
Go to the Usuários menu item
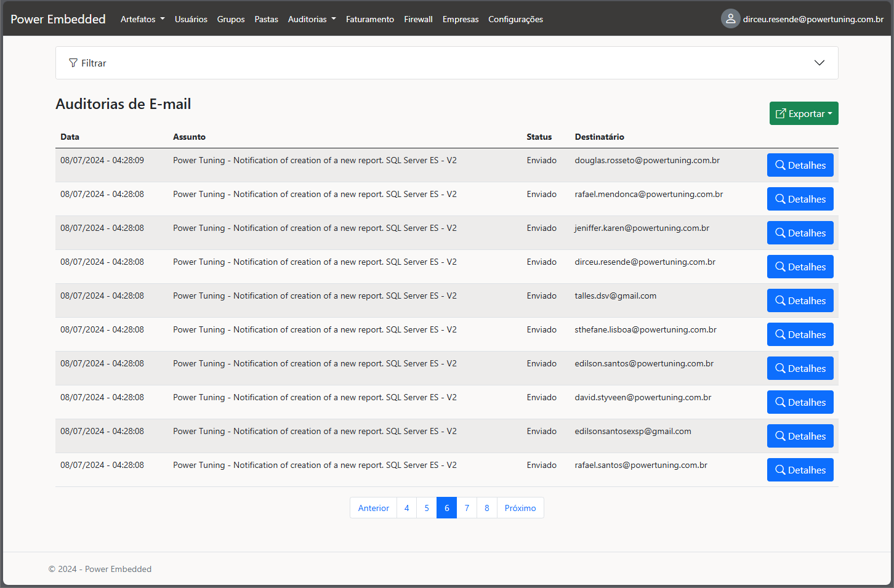pyautogui.click(x=191, y=19)
